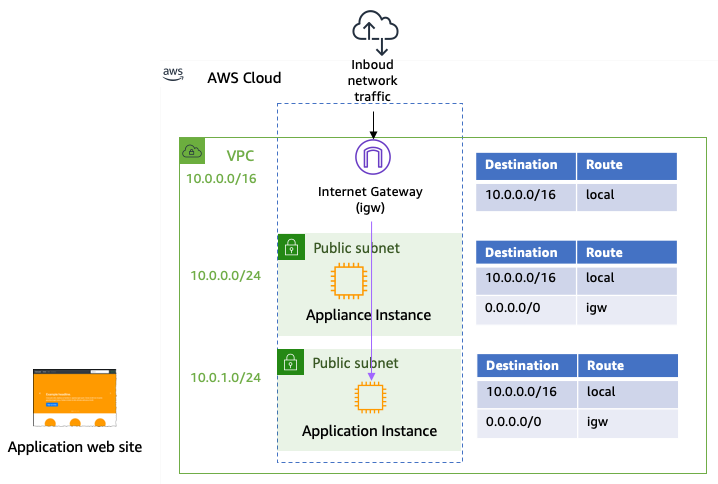Click the Internet Gateway (igw) label
The width and height of the screenshot is (718, 484).
click(370, 199)
